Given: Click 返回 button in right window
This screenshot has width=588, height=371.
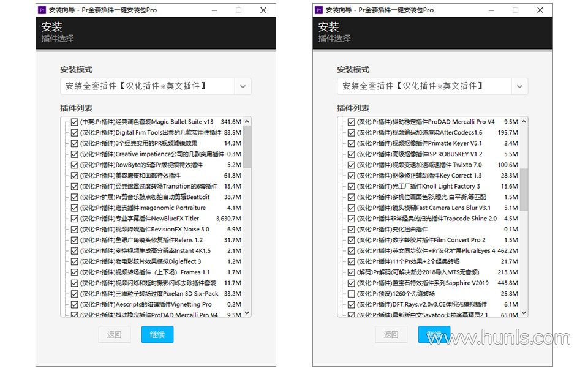Looking at the screenshot, I should pos(391,334).
